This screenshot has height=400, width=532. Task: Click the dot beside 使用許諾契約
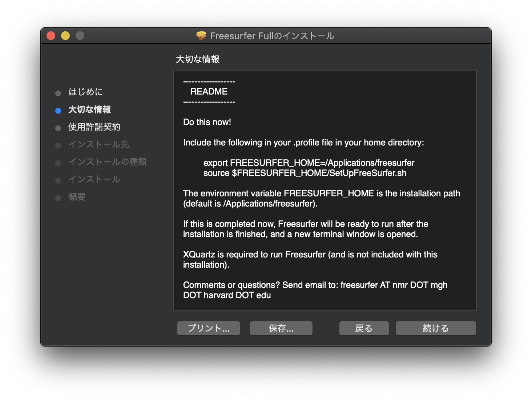pyautogui.click(x=58, y=128)
